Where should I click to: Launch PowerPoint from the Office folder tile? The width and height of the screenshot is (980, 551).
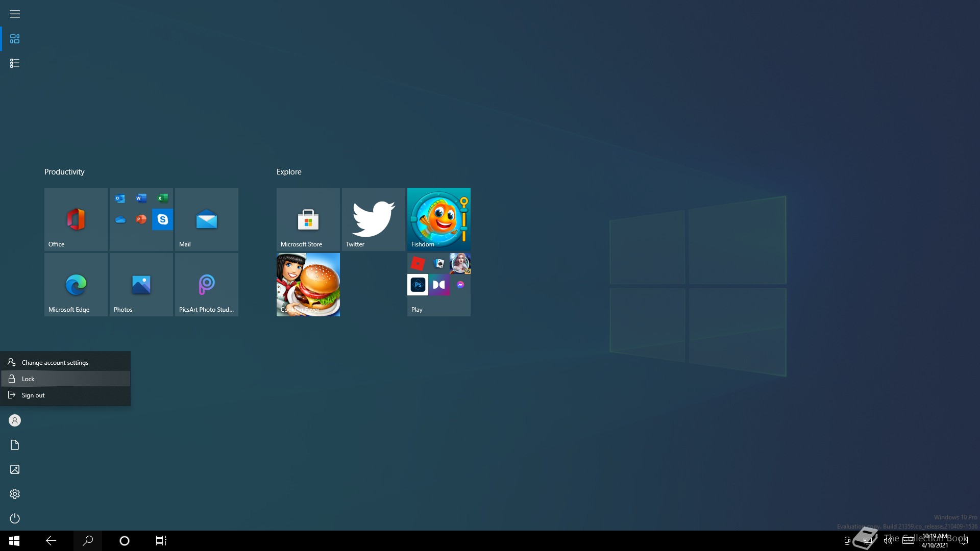(141, 220)
